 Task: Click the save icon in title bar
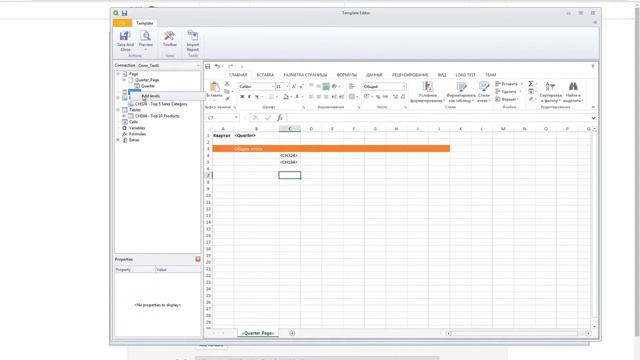[x=124, y=13]
